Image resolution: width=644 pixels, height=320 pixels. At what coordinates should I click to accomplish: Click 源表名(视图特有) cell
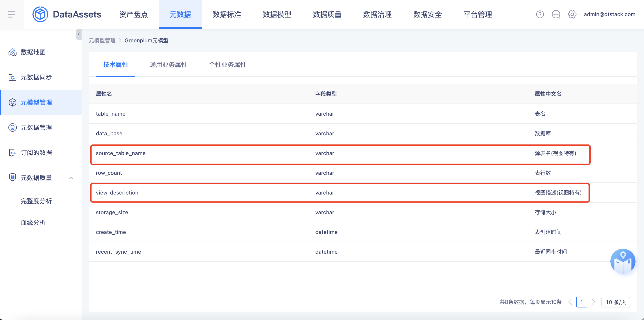(x=555, y=153)
